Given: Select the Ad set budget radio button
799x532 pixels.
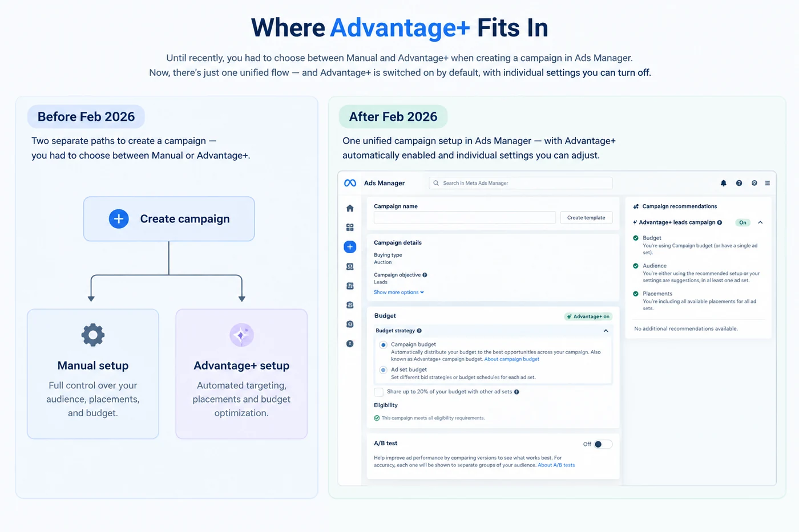Looking at the screenshot, I should pos(384,370).
